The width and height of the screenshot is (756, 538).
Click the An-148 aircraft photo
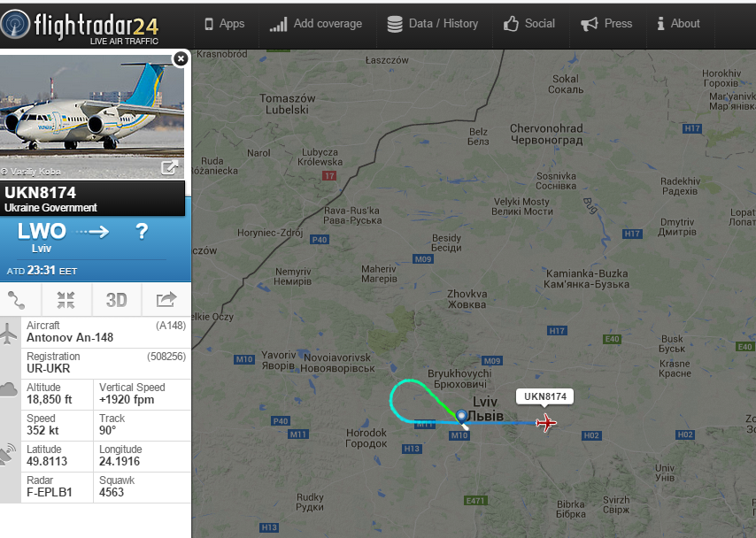pos(92,116)
